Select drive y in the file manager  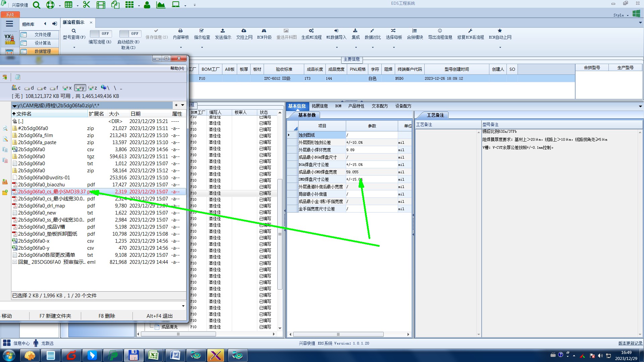pyautogui.click(x=80, y=88)
